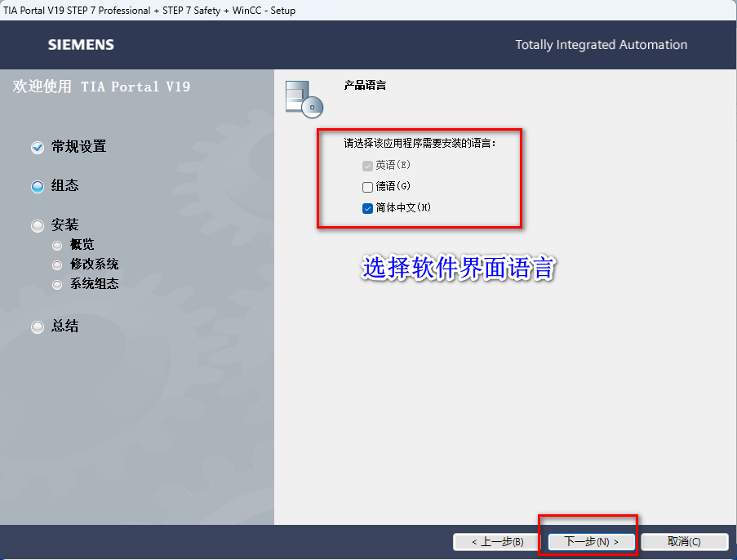The image size is (737, 560).
Task: Click the 安装 step circle icon
Action: click(38, 225)
